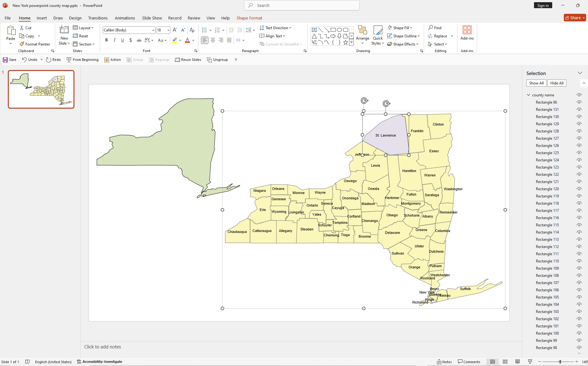Screen dimensions: 588x366
Task: Open the font size dropdown
Action: pos(168,30)
